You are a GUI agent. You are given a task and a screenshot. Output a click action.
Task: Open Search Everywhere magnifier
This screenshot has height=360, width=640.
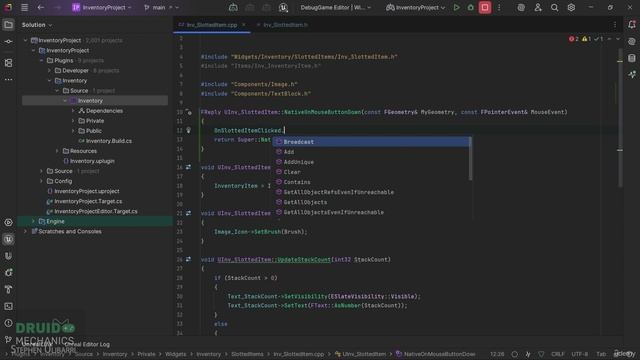[x=554, y=7]
